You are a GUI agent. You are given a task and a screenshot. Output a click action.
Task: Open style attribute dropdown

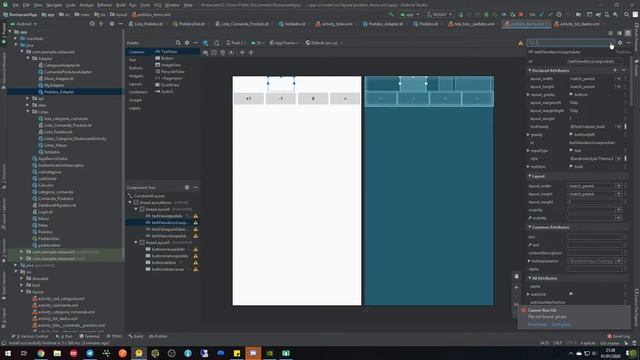click(619, 159)
